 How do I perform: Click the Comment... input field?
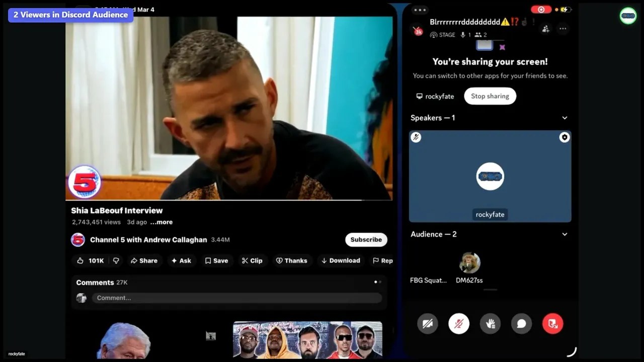coord(236,298)
